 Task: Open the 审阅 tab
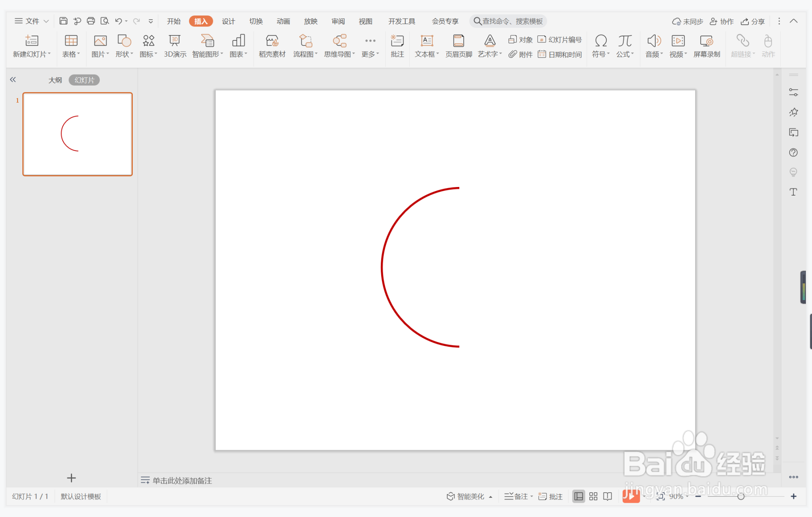pos(338,21)
